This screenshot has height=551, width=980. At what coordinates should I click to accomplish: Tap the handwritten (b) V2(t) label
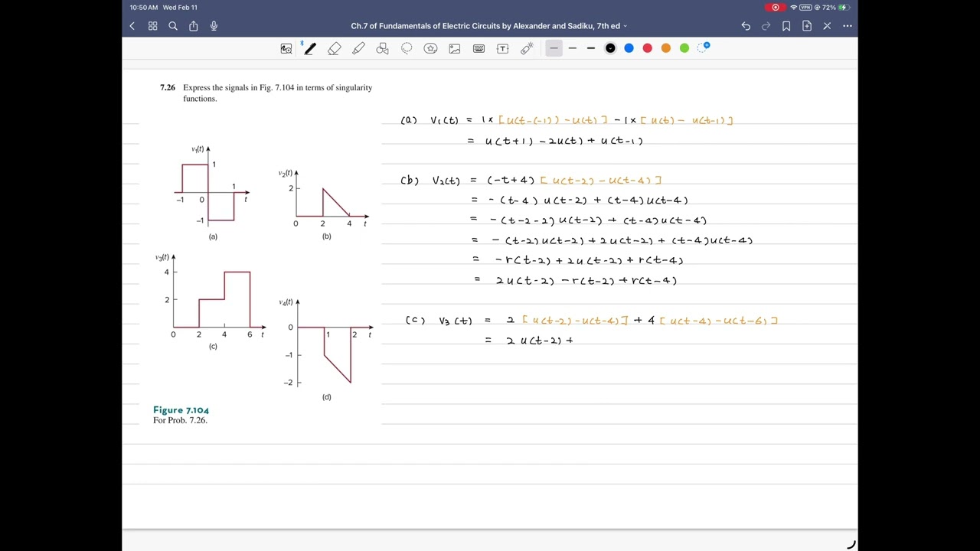(x=430, y=181)
